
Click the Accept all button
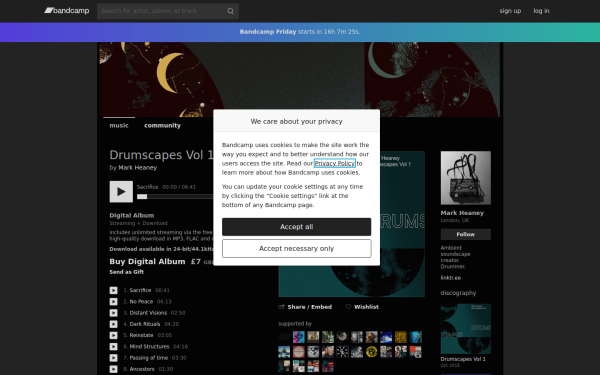(296, 227)
